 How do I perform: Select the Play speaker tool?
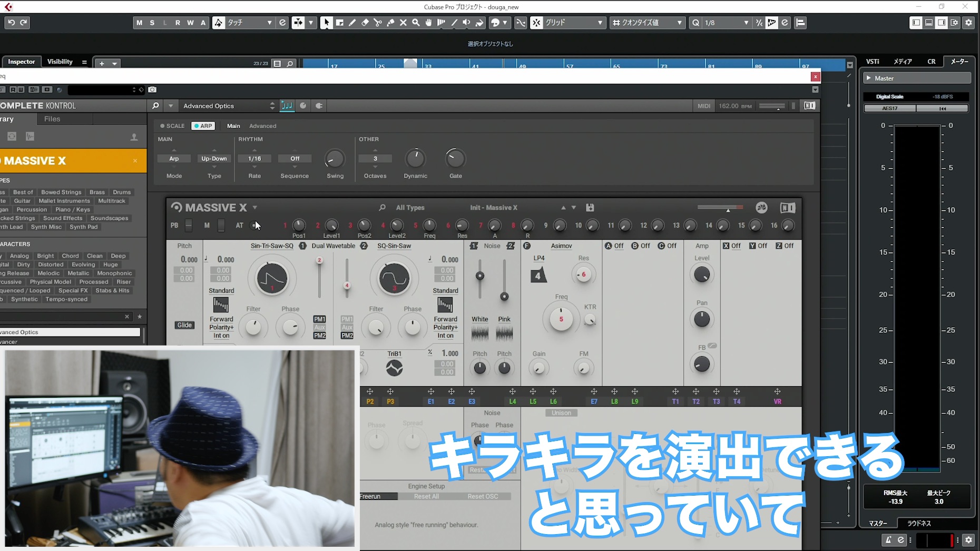pos(466,23)
